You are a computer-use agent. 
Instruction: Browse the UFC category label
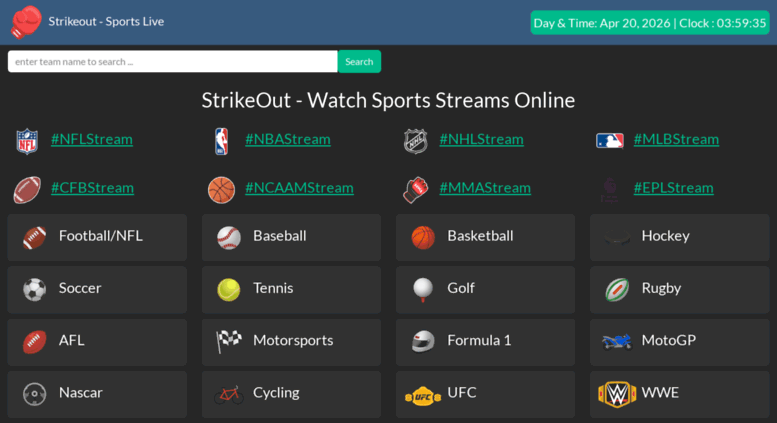pyautogui.click(x=462, y=393)
